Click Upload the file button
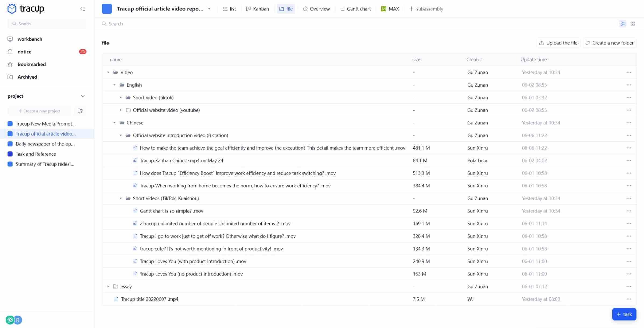Image resolution: width=644 pixels, height=328 pixels. (x=558, y=43)
